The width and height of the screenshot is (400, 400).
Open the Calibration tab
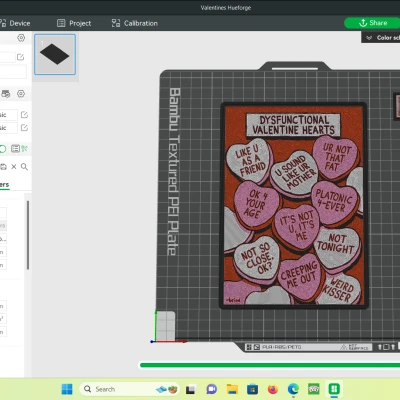[x=135, y=23]
